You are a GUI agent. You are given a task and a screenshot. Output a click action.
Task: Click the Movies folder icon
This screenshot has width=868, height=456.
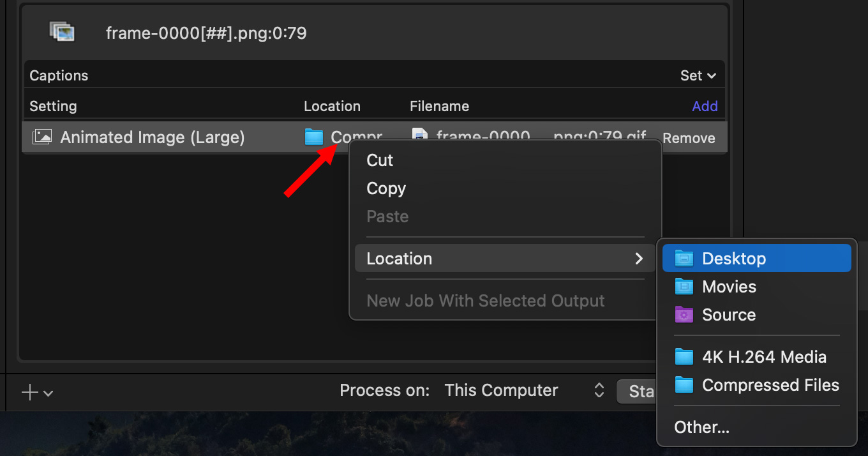(684, 287)
